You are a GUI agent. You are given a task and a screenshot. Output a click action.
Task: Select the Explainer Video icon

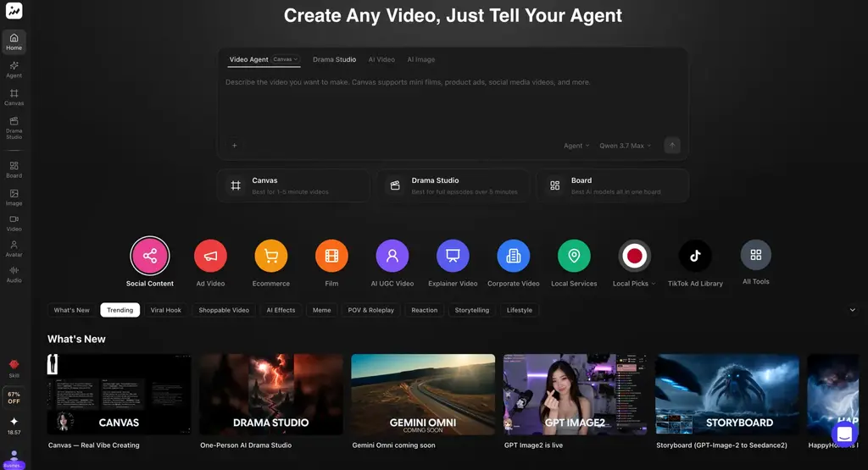click(x=453, y=256)
